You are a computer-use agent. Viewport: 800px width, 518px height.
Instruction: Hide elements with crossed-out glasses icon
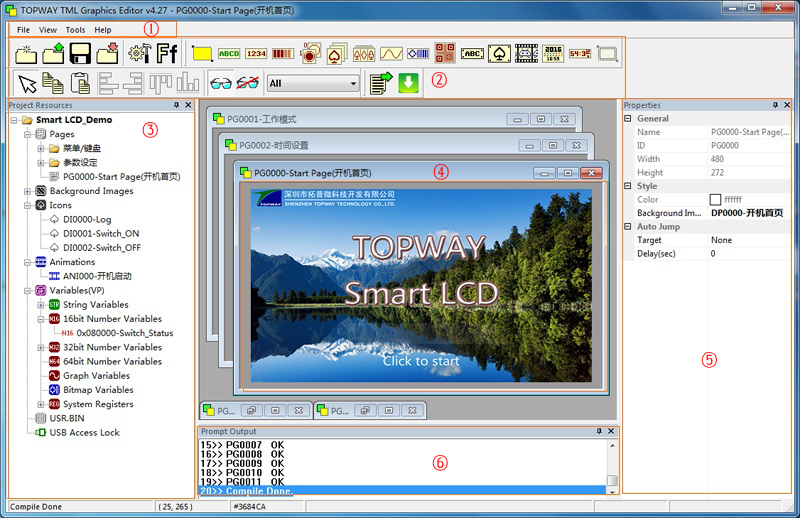pos(247,83)
